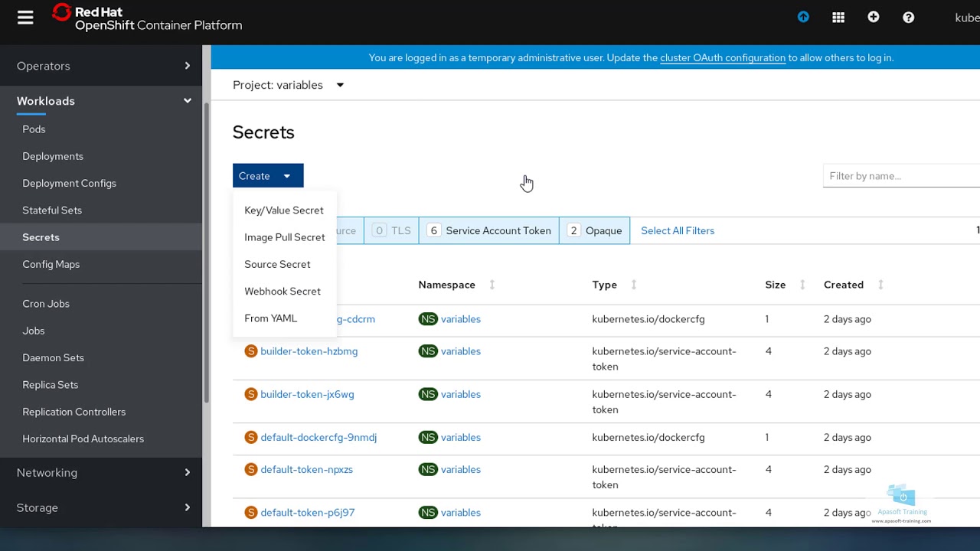The height and width of the screenshot is (551, 980).
Task: Choose Key/Value Secret from Create menu
Action: coord(283,210)
